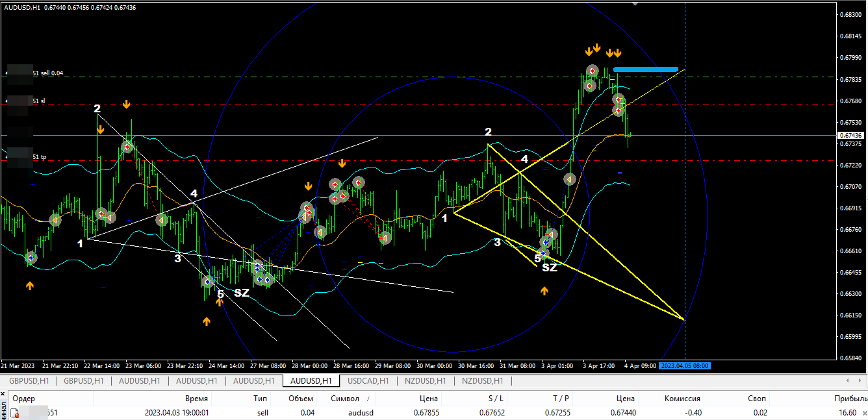Click the 21 Mar 2023 time axis label
Screen dimensions: 868x420
click(x=18, y=365)
